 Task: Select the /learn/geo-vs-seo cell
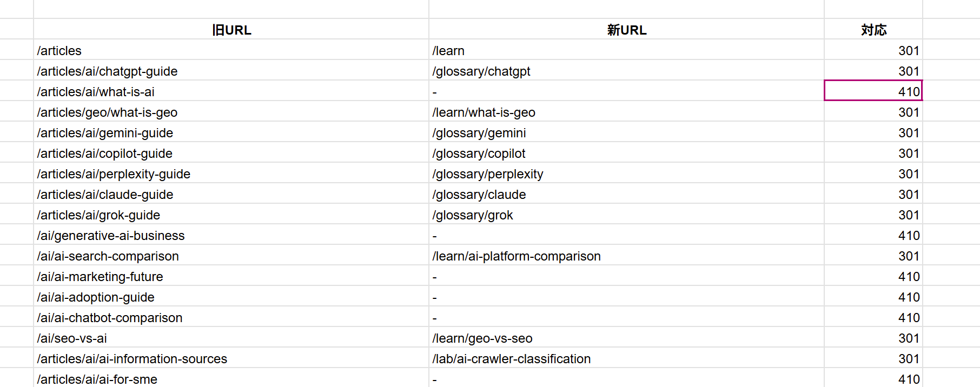pyautogui.click(x=626, y=338)
